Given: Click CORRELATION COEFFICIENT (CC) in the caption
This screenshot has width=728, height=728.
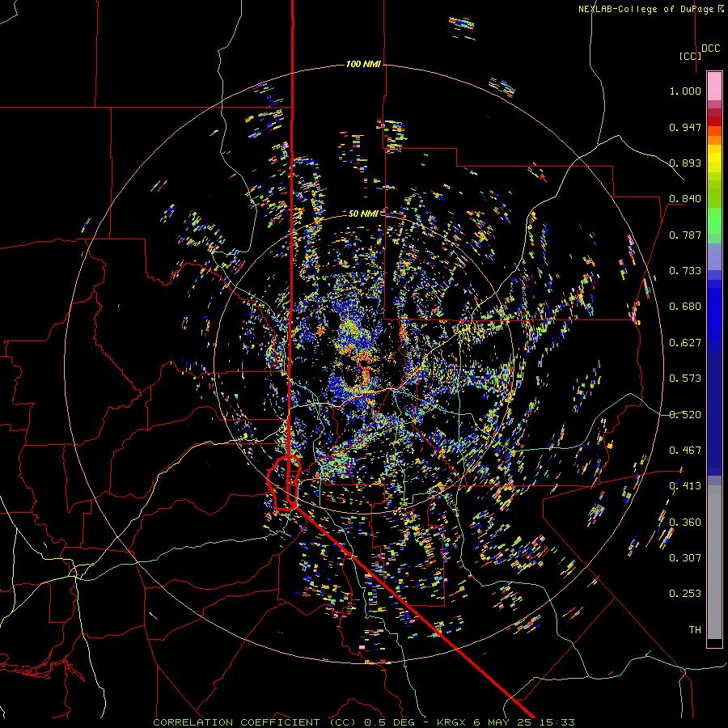Looking at the screenshot, I should tap(255, 722).
